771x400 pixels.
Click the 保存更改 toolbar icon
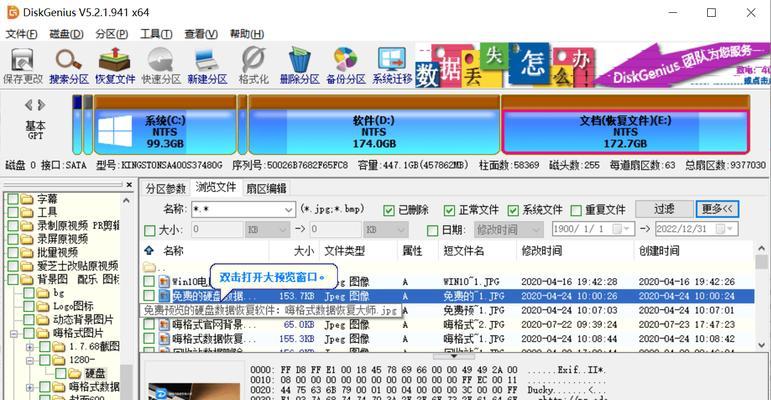point(23,65)
